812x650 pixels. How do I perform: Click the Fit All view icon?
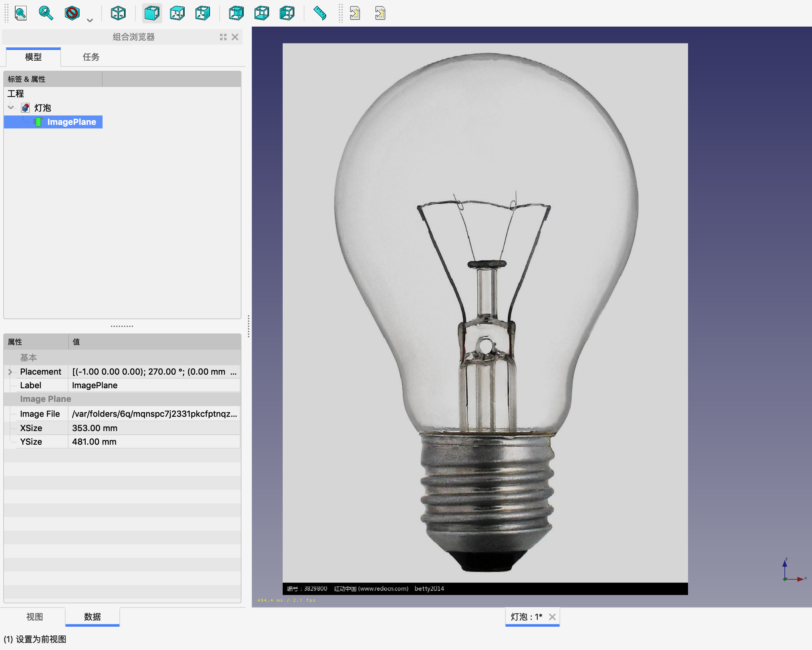(x=21, y=13)
